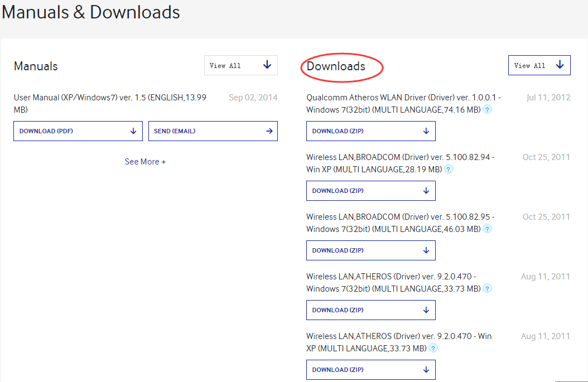This screenshot has height=382, width=588.
Task: Open See More + under Manuals
Action: click(145, 162)
